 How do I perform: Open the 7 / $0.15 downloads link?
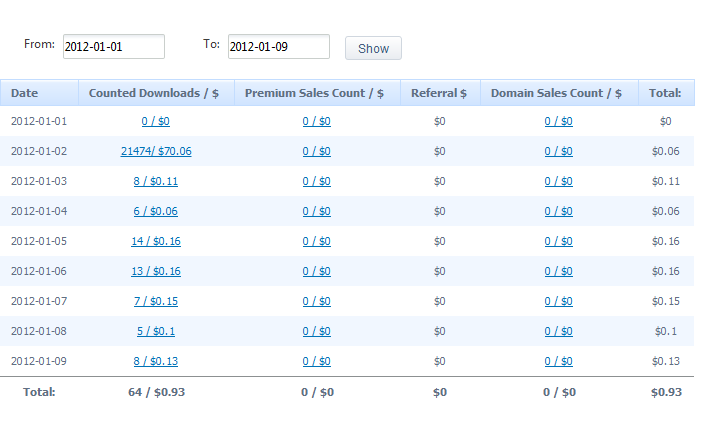[156, 301]
